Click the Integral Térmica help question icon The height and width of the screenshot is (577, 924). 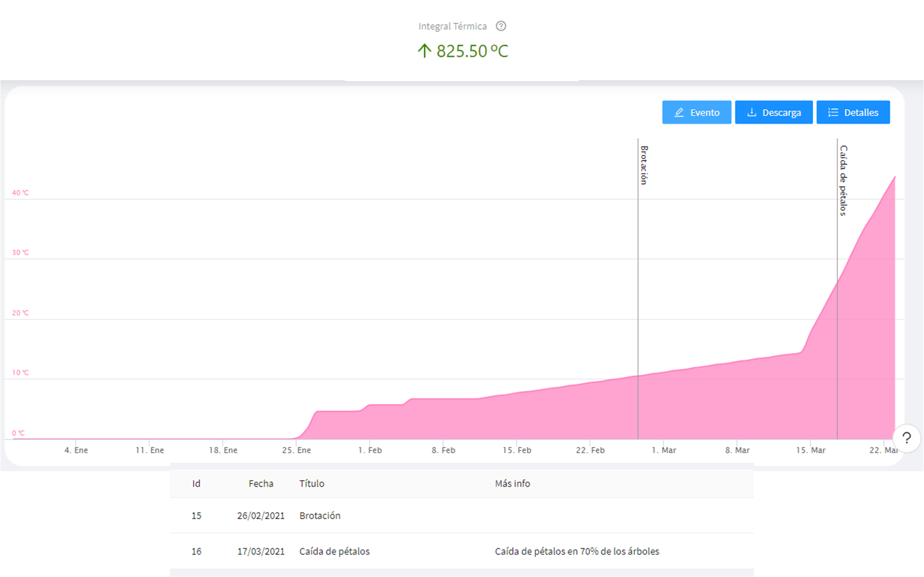tap(501, 26)
